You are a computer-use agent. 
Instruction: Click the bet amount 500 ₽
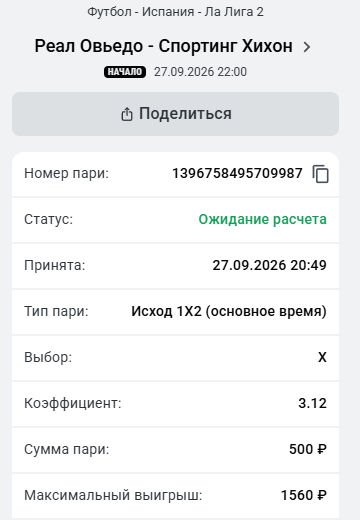[x=308, y=449]
